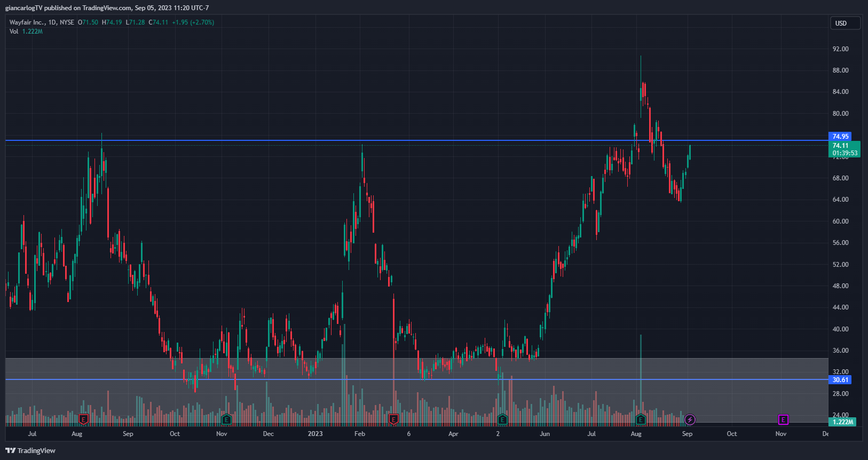Screen dimensions: 868x460
Task: Click the 84.00 price axis label
Action: (840, 92)
